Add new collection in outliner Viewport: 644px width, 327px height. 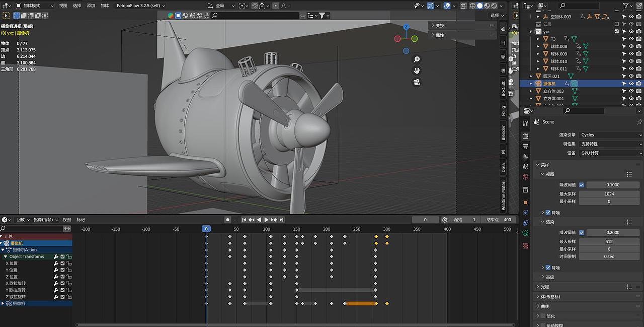(x=638, y=6)
